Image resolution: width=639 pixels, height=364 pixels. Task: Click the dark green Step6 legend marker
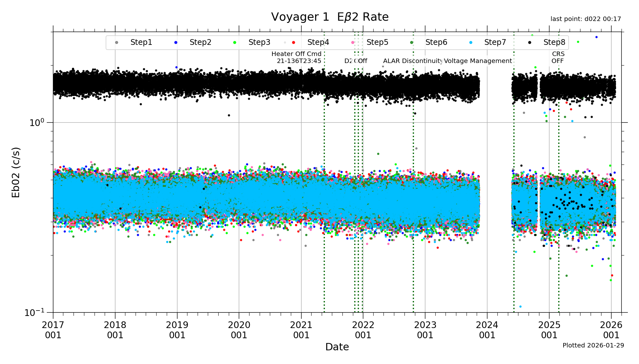[412, 43]
